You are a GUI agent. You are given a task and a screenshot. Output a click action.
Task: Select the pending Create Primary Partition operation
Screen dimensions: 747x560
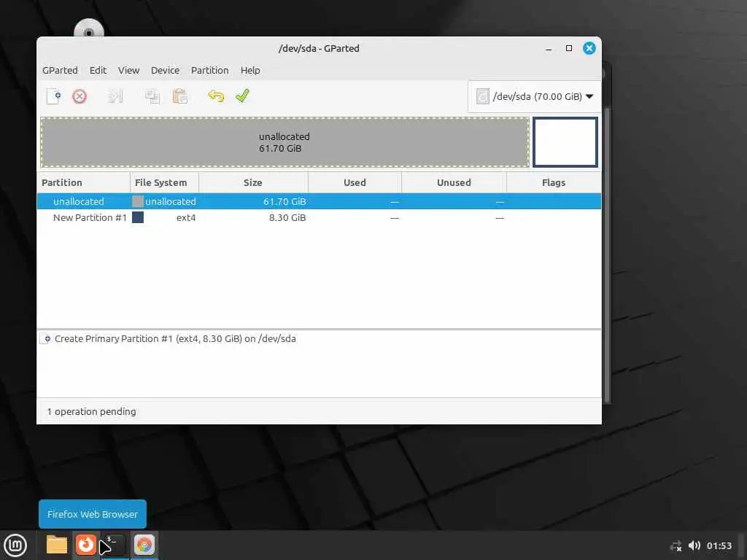[x=175, y=339]
